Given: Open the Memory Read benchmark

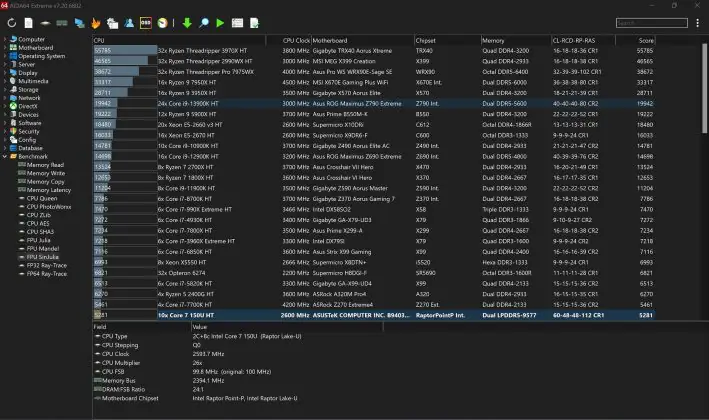Looking at the screenshot, I should (45, 165).
